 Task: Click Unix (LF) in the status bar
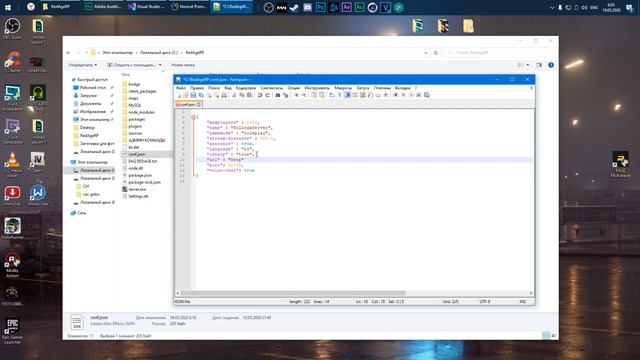[451, 302]
